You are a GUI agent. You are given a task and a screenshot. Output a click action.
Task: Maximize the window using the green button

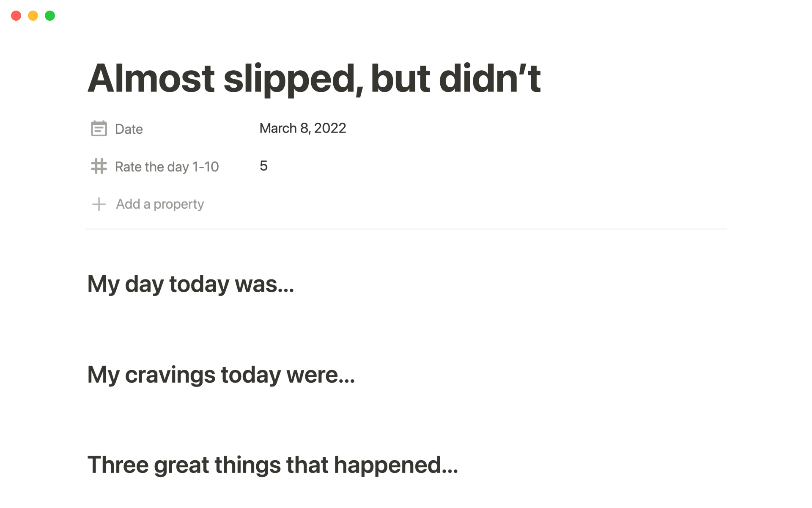[x=50, y=16]
